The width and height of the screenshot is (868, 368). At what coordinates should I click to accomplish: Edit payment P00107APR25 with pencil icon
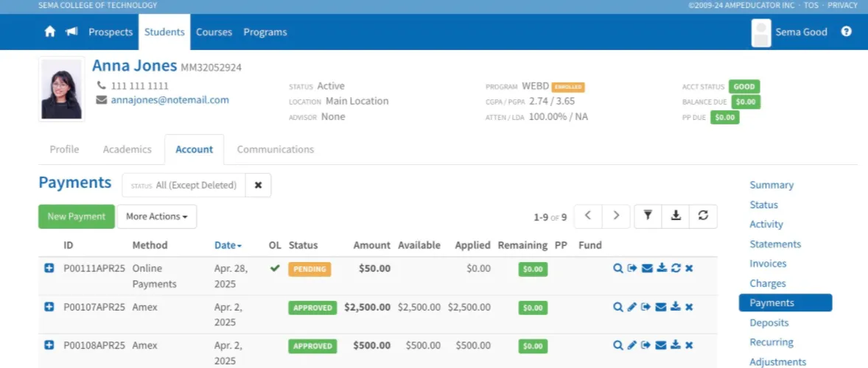click(633, 307)
